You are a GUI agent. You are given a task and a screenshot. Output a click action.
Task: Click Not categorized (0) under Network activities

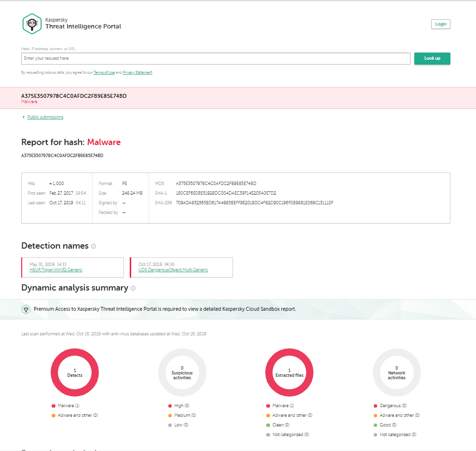coord(398,435)
